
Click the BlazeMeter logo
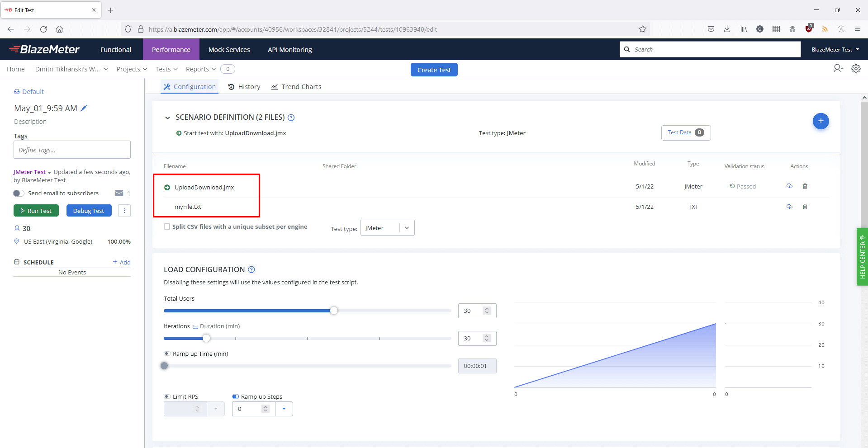tap(44, 49)
